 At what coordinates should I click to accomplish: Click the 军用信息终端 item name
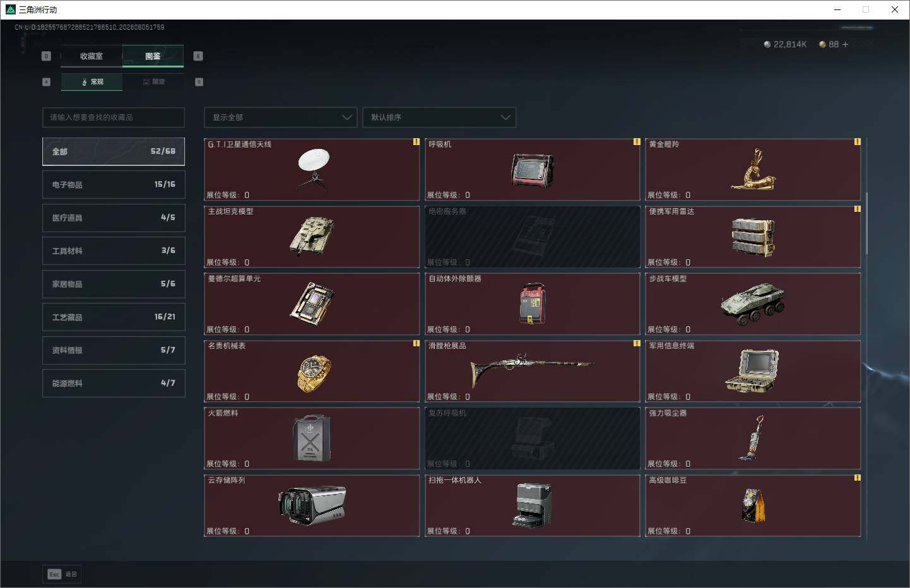pyautogui.click(x=671, y=346)
